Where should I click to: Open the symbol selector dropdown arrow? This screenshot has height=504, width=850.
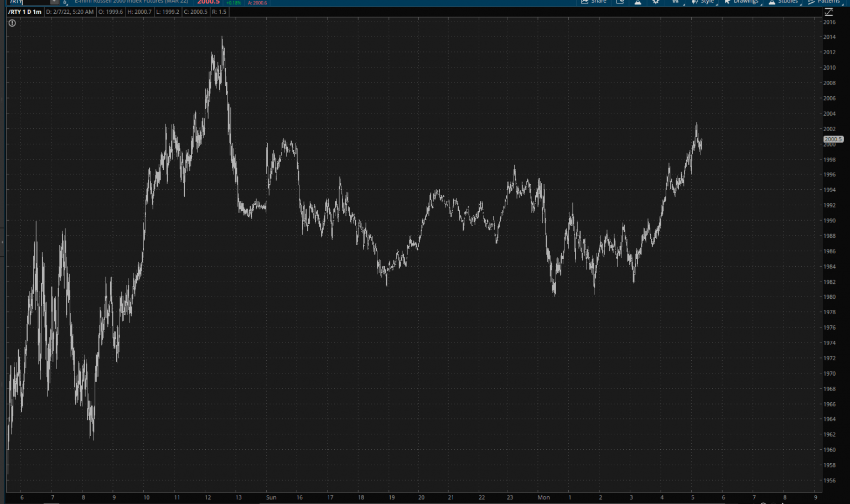(x=54, y=2)
